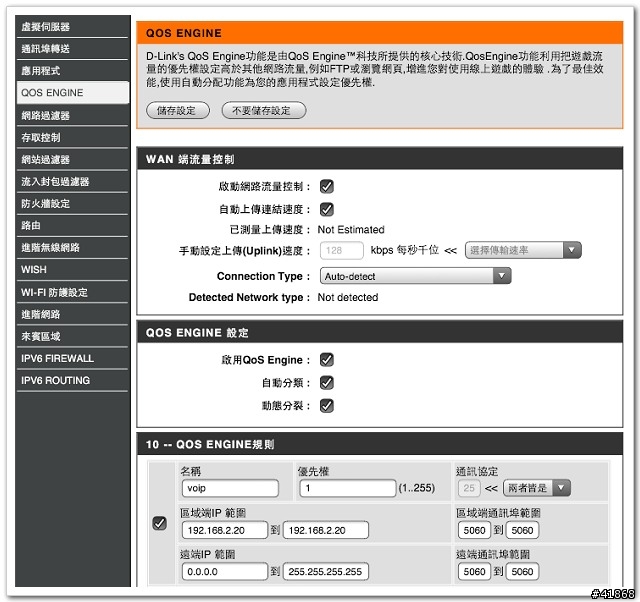This screenshot has height=602, width=640.
Task: Toggle the voip rule enable checkbox
Action: click(159, 523)
